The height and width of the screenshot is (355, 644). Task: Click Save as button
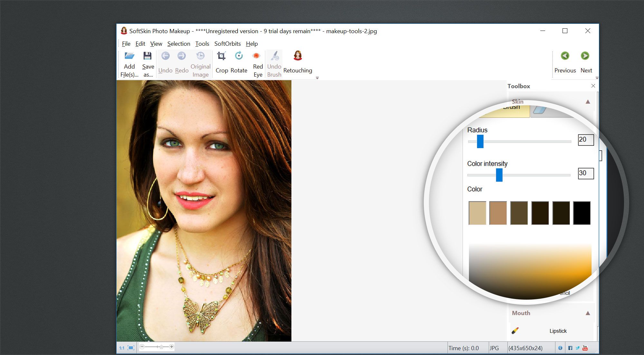[148, 63]
